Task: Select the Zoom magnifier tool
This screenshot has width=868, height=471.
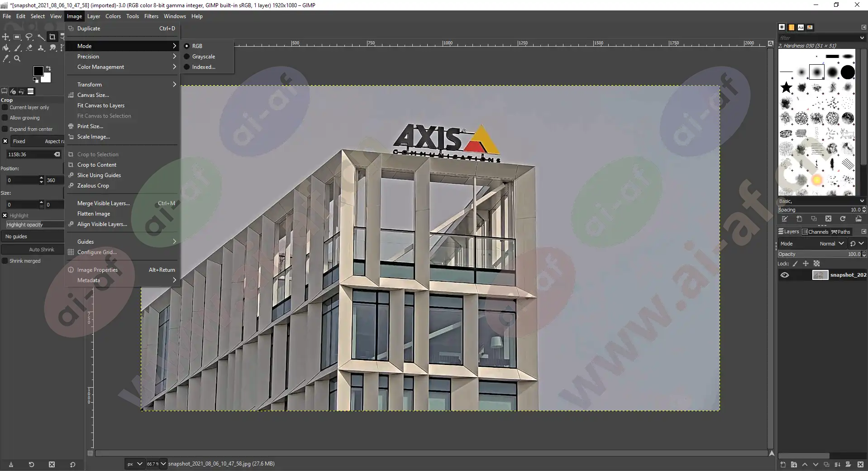Action: (17, 58)
